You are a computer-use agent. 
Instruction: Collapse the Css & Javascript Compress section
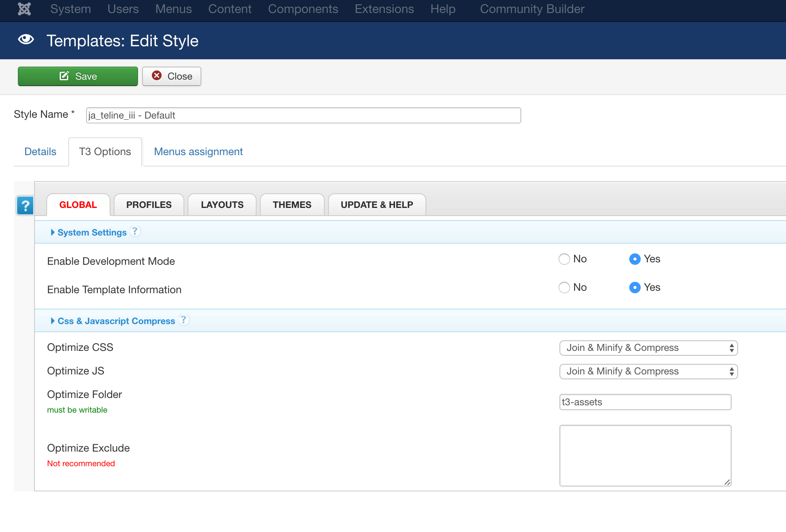pos(116,321)
